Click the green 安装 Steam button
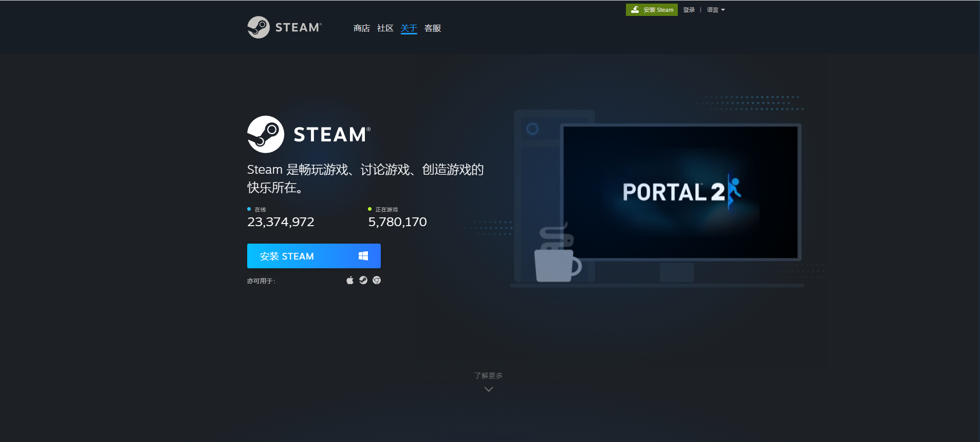This screenshot has width=980, height=442. click(651, 10)
